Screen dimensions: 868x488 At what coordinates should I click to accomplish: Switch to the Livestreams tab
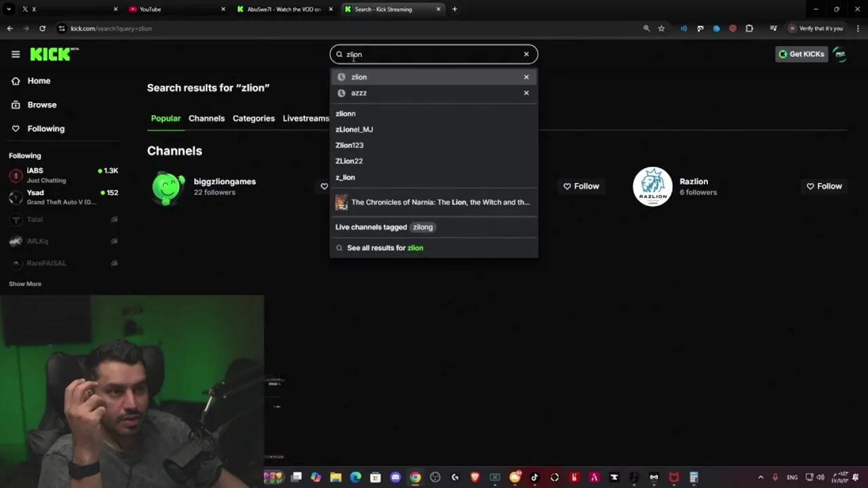pos(306,119)
